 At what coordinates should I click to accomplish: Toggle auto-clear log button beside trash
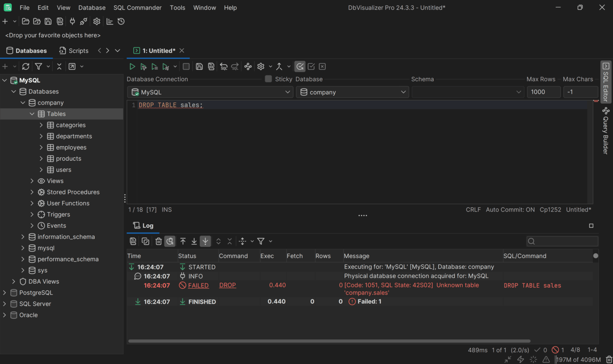(170, 241)
